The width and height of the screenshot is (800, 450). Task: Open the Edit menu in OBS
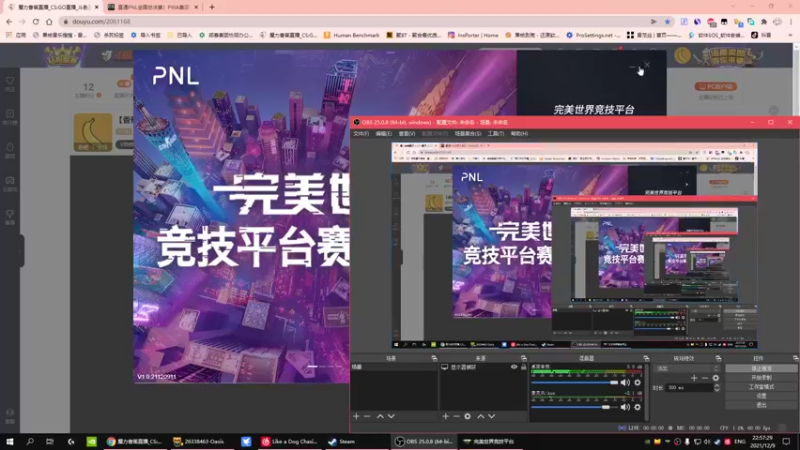point(384,134)
